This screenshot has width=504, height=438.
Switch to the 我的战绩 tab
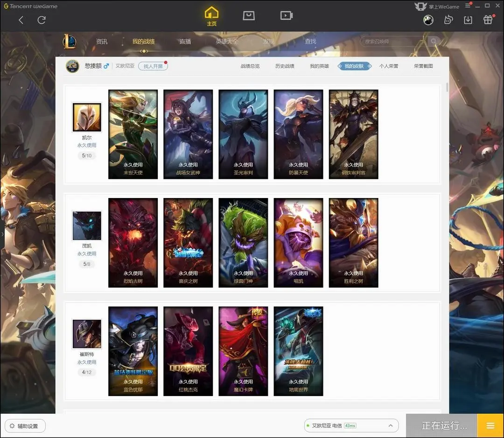click(143, 42)
